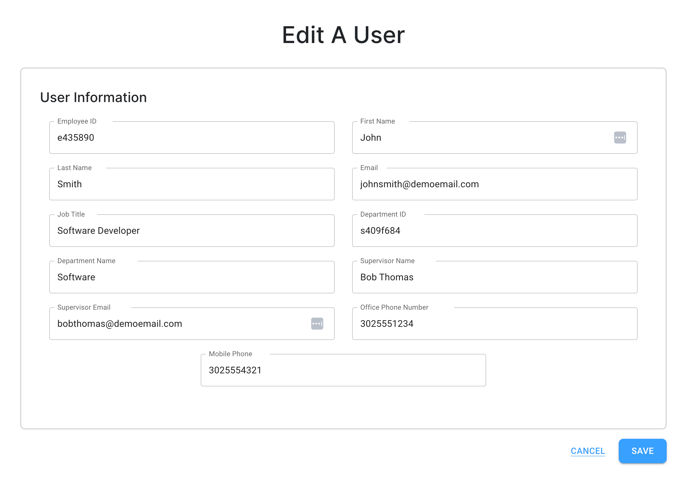The width and height of the screenshot is (688, 485).
Task: Click the User Information section heading
Action: tap(93, 97)
